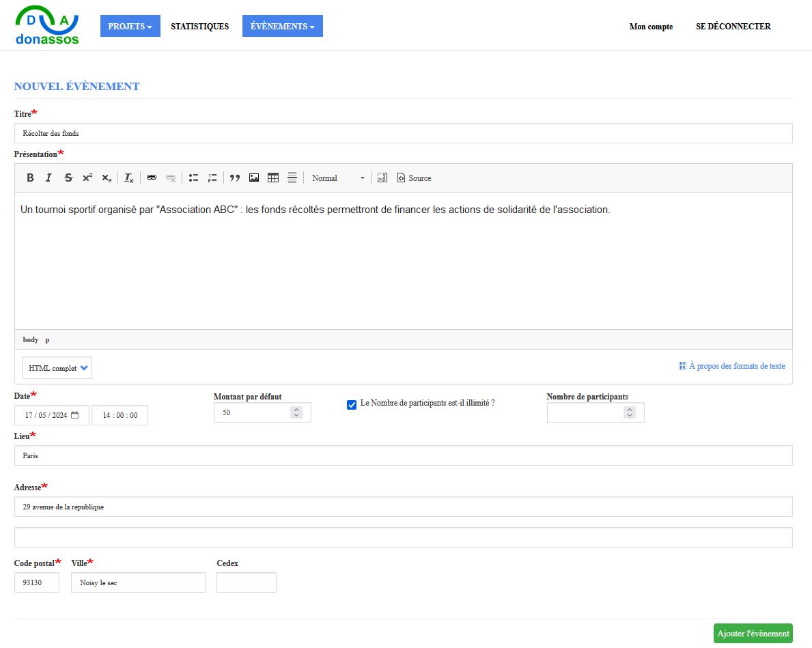
Task: Insert an image via toolbar icon
Action: pyautogui.click(x=254, y=178)
